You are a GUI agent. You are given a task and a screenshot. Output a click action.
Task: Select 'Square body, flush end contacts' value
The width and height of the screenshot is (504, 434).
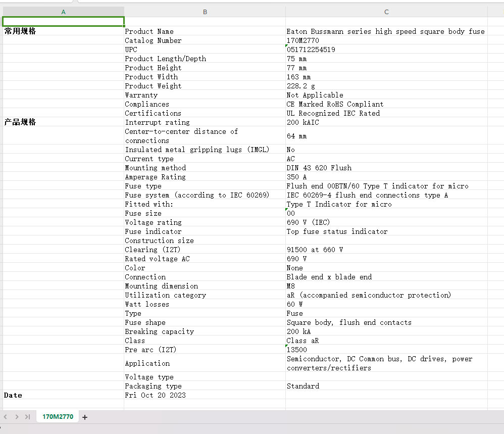pyautogui.click(x=386, y=322)
